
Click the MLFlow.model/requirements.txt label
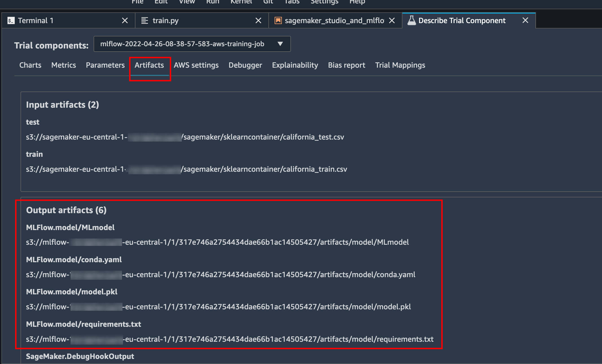point(83,324)
